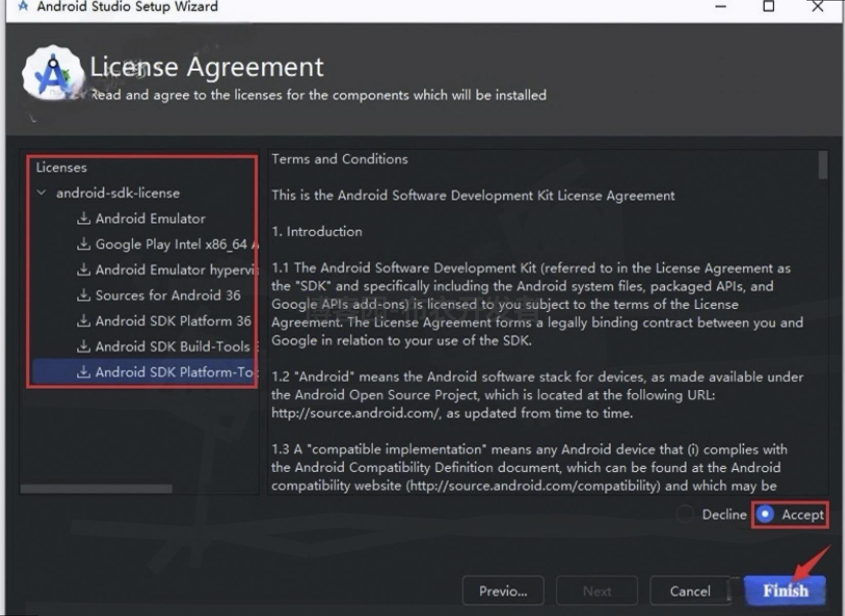
Task: Select the Decline radio button
Action: coord(685,514)
